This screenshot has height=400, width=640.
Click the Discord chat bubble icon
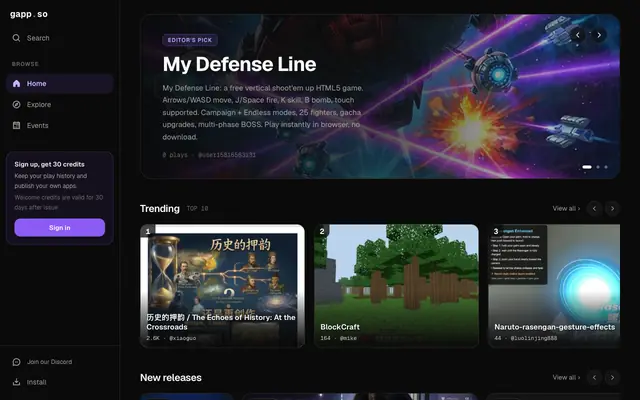[16, 362]
